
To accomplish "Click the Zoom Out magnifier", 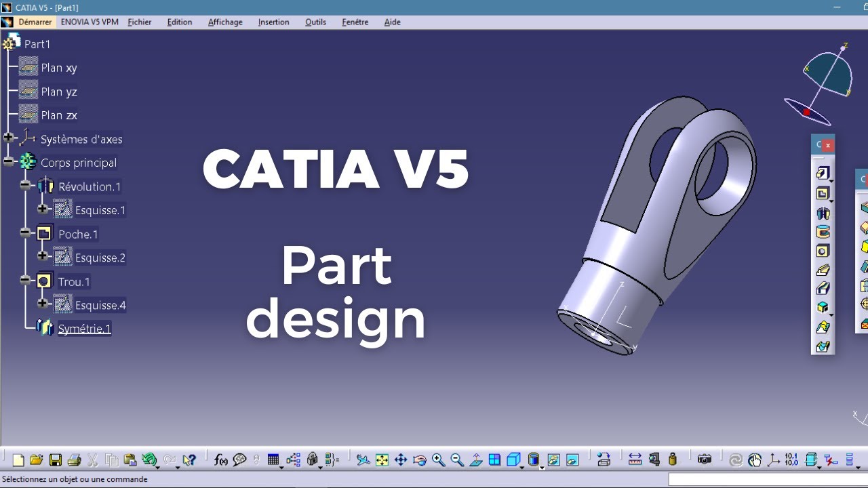I will (x=457, y=460).
